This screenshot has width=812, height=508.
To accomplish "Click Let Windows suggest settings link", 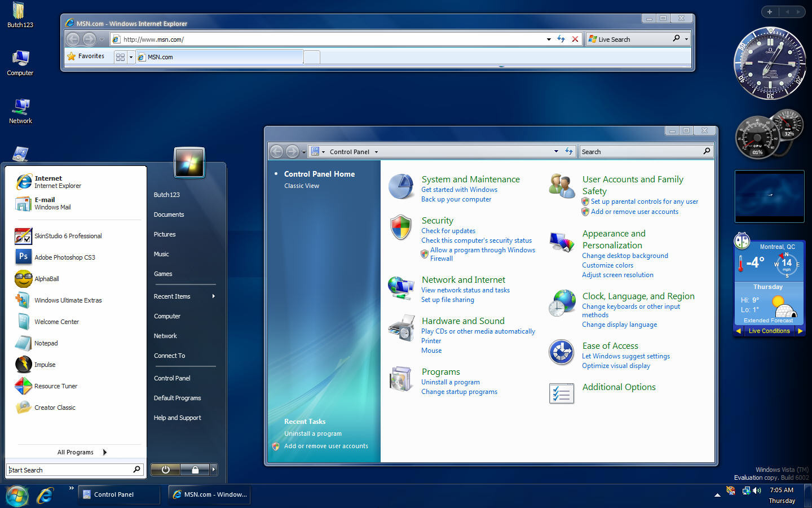I will point(626,356).
